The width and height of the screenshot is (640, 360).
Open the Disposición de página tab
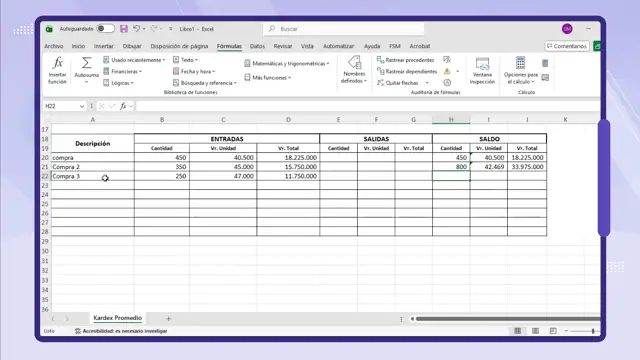coord(179,46)
